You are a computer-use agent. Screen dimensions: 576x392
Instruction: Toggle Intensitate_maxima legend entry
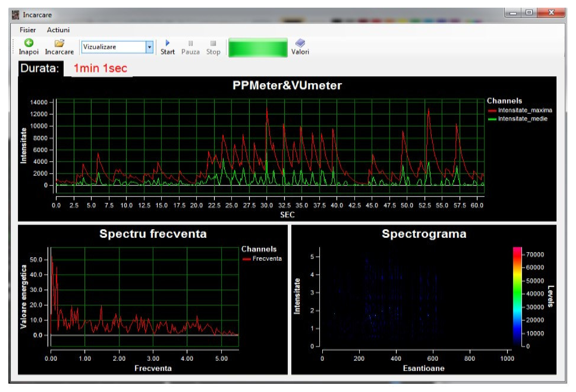coord(525,110)
